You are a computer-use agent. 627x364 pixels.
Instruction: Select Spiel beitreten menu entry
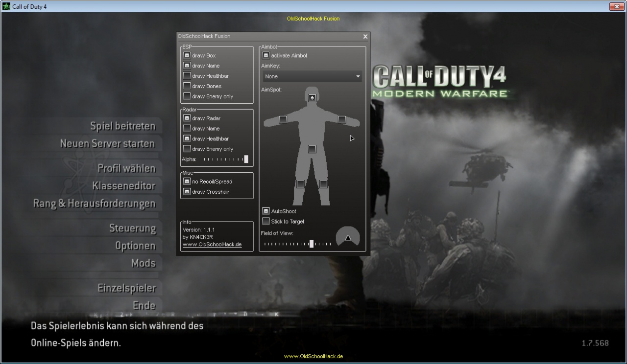pos(123,126)
